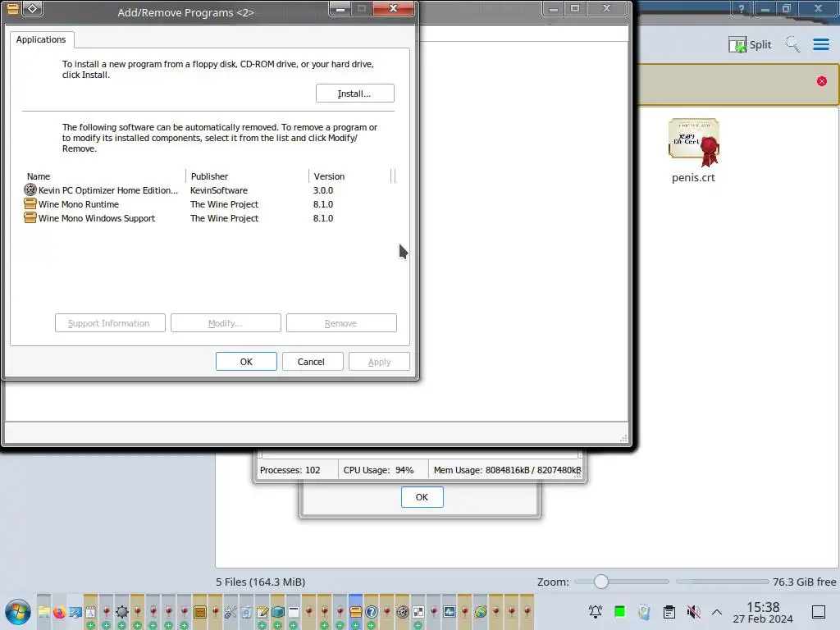Click '5 Files (164.3 MiB)' status text

coord(260,582)
